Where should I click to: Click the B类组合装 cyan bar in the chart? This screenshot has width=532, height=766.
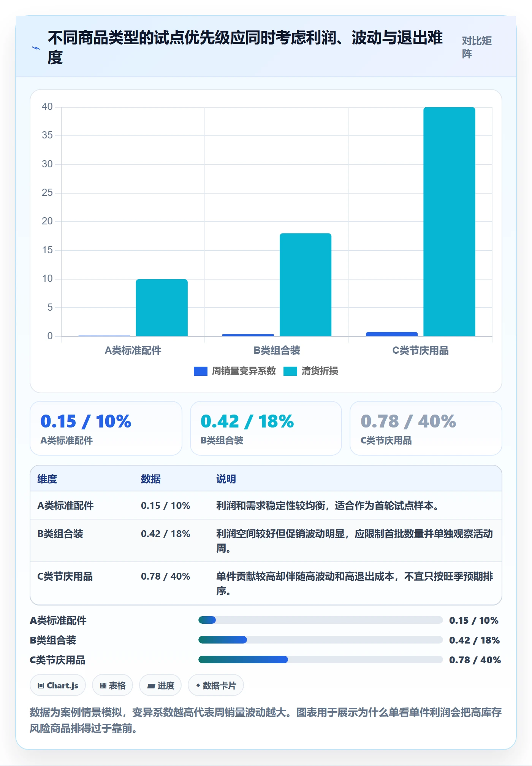tap(306, 285)
